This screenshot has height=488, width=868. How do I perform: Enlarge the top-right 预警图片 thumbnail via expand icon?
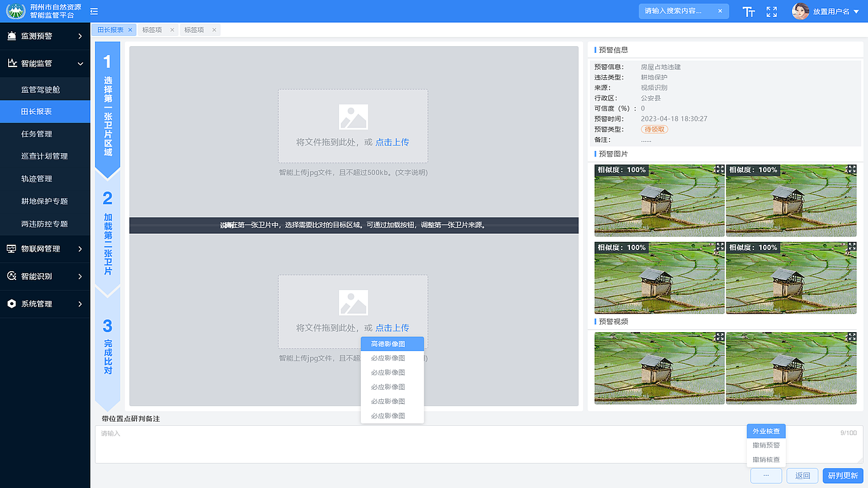[851, 169]
